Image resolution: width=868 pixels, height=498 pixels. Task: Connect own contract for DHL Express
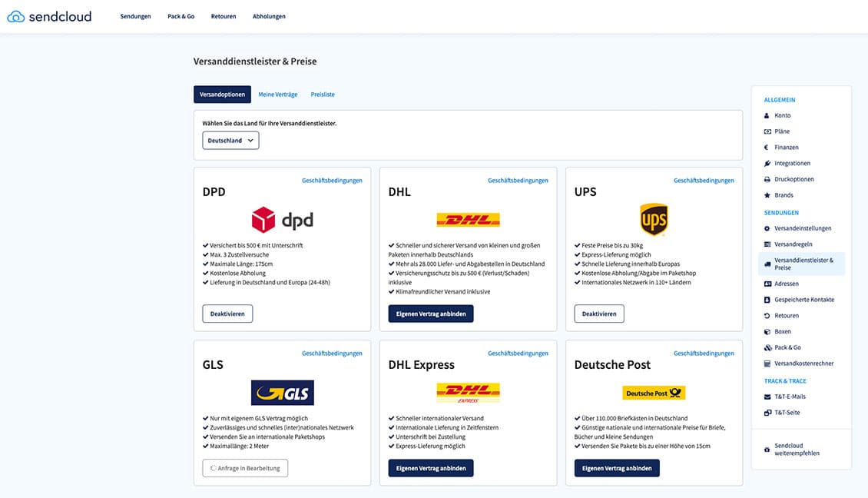click(x=431, y=468)
